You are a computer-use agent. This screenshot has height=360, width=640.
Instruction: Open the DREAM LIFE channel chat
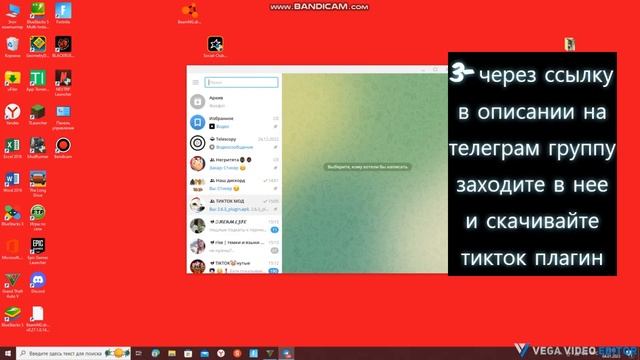coord(234,226)
